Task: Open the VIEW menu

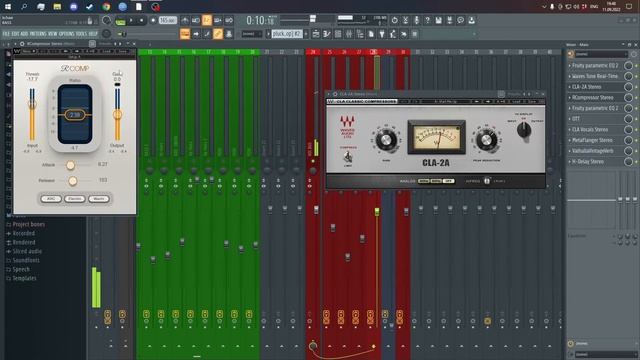Action: [x=53, y=34]
